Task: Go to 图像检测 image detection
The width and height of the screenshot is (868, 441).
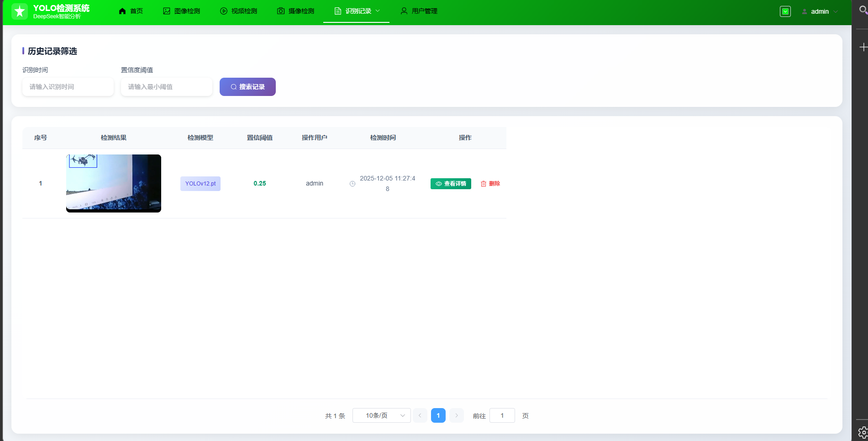Action: pyautogui.click(x=182, y=11)
